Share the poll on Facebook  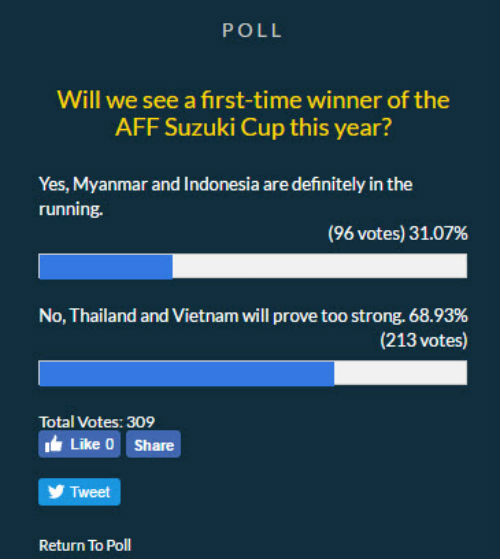point(153,444)
